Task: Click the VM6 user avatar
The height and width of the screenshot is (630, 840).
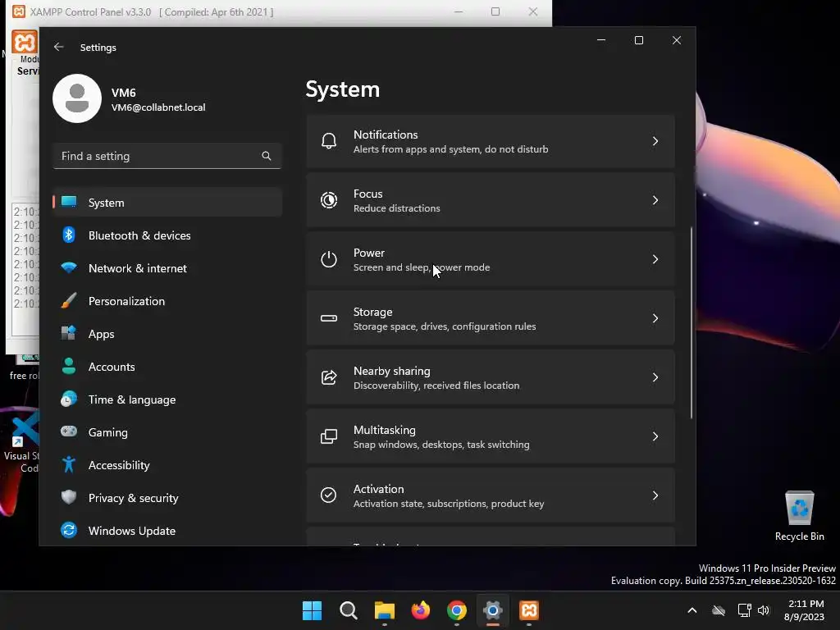Action: pyautogui.click(x=77, y=98)
